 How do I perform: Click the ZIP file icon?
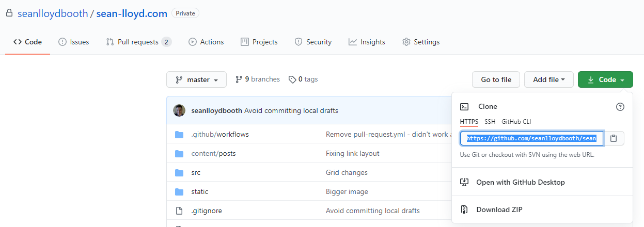coord(464,209)
